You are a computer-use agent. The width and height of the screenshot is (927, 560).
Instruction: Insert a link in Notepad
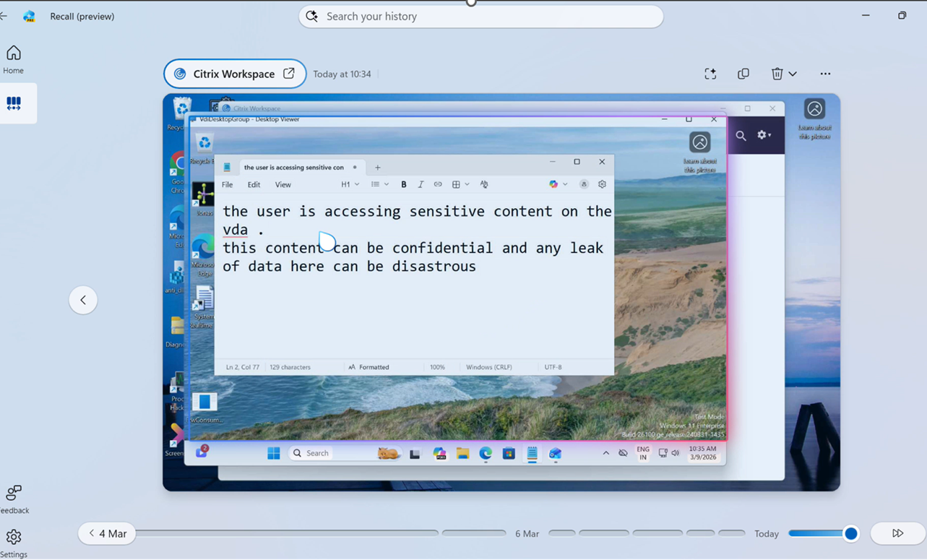point(438,184)
